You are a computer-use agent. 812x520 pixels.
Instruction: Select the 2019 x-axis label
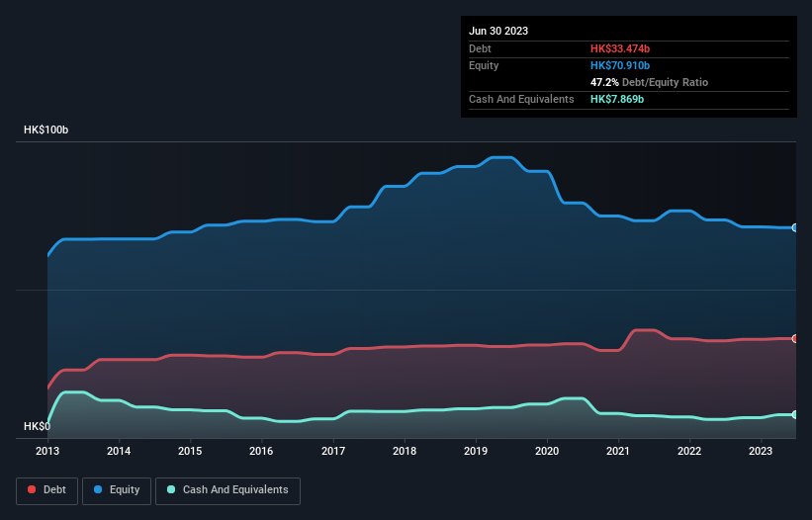(476, 451)
